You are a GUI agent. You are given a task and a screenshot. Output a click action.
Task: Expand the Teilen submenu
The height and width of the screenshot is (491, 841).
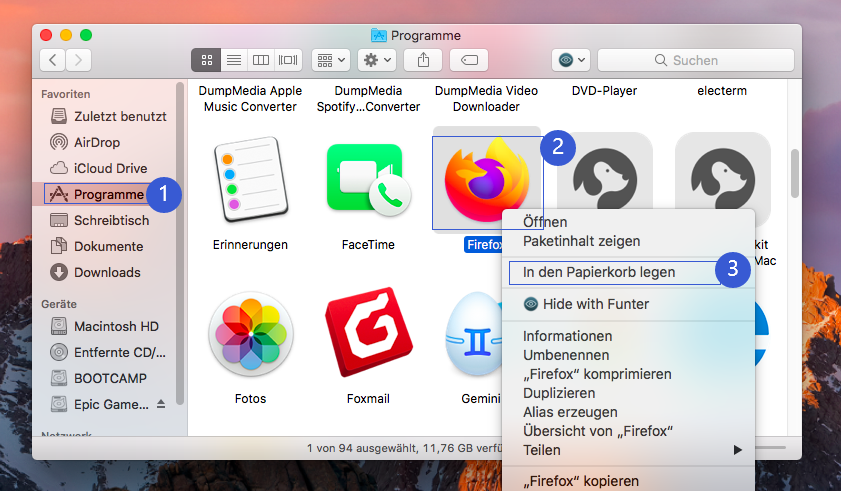coord(628,450)
